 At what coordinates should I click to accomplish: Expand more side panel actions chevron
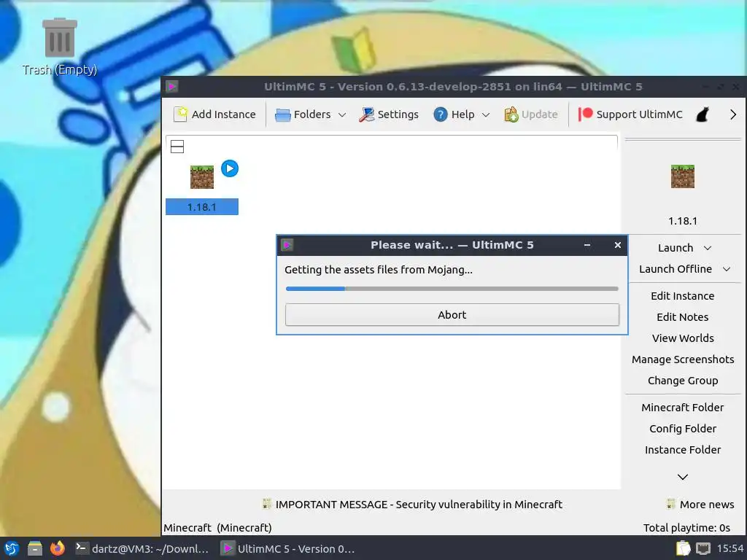[683, 477]
